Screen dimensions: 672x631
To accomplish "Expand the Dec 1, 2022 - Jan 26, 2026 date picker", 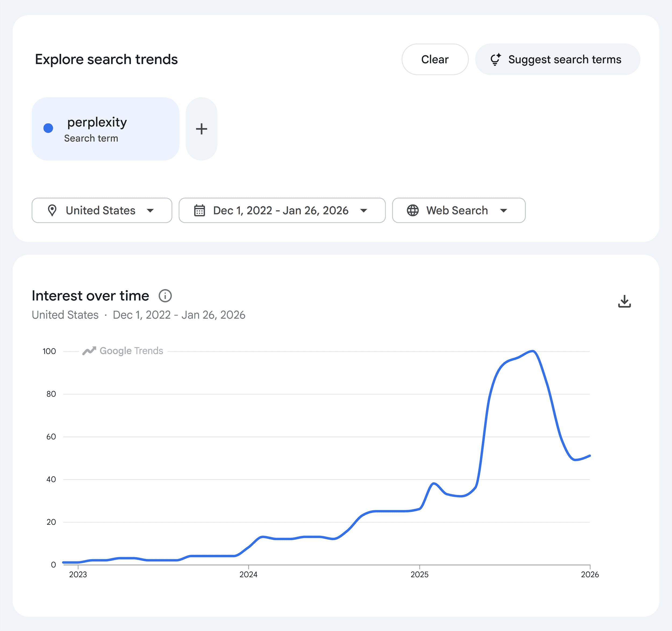I will click(x=282, y=210).
